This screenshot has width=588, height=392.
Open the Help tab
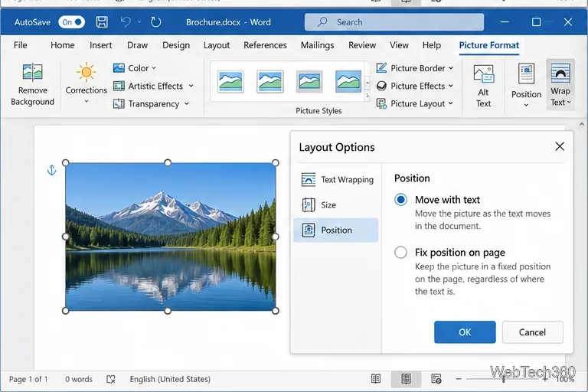click(x=432, y=45)
